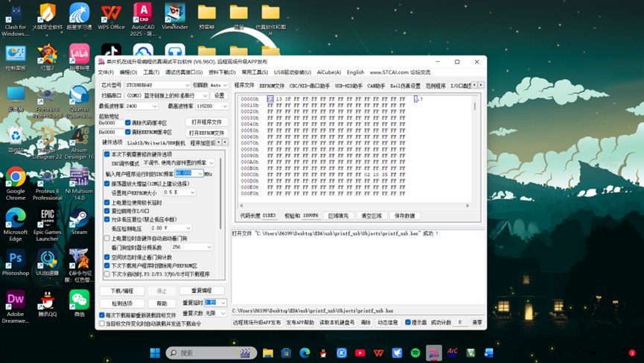The height and width of the screenshot is (363, 644).
Task: Open bilibili pink desktop icon
Action: 79,57
